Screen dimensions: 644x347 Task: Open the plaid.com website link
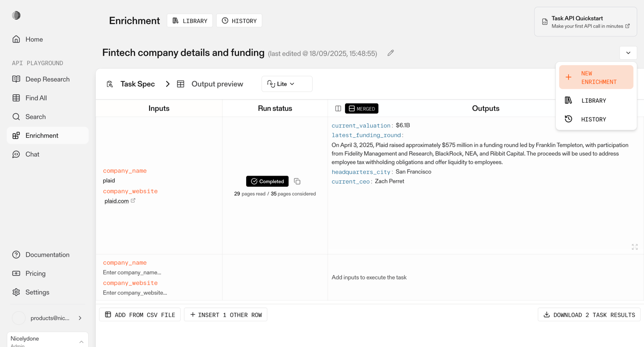(x=117, y=201)
